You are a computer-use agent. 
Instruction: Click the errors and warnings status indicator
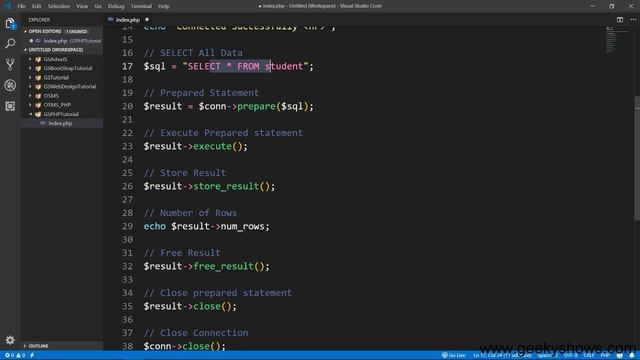click(15, 355)
